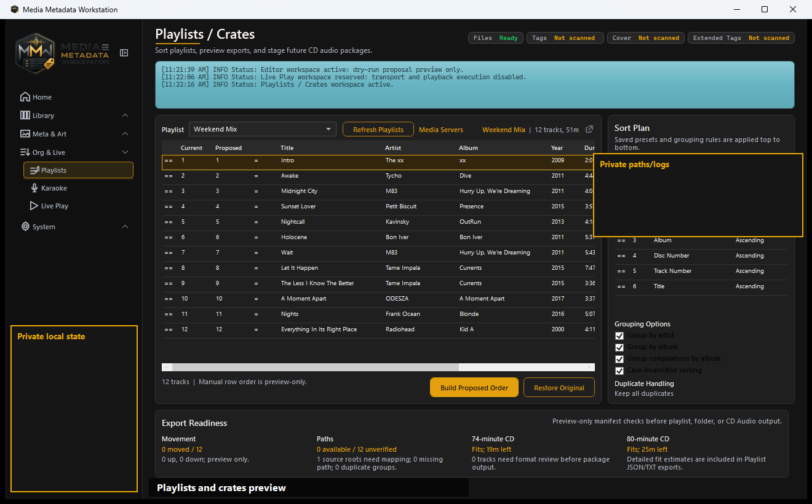
Task: Click the reorder handle of the Nights row
Action: [169, 314]
